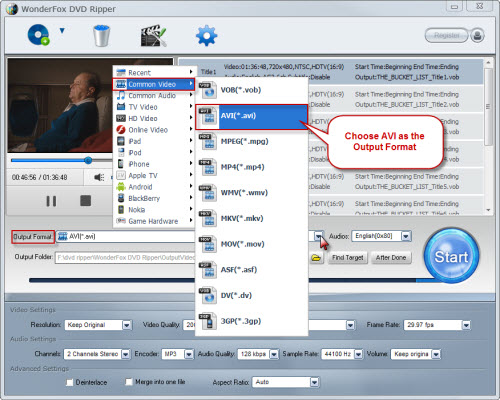The image size is (500, 400).
Task: Click the speaker volume icon
Action: 99,177
